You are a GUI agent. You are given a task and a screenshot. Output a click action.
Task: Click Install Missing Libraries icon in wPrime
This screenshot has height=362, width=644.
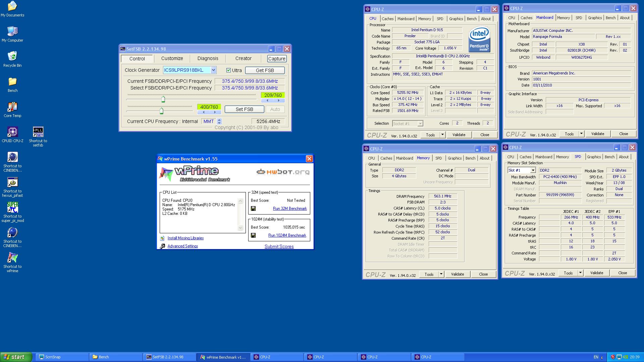[162, 238]
